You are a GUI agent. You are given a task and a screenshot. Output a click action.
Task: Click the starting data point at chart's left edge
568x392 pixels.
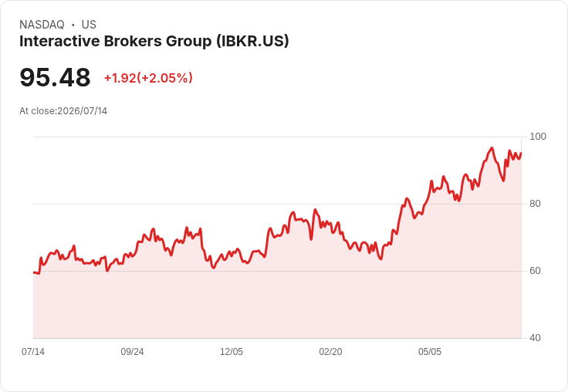[x=34, y=272]
